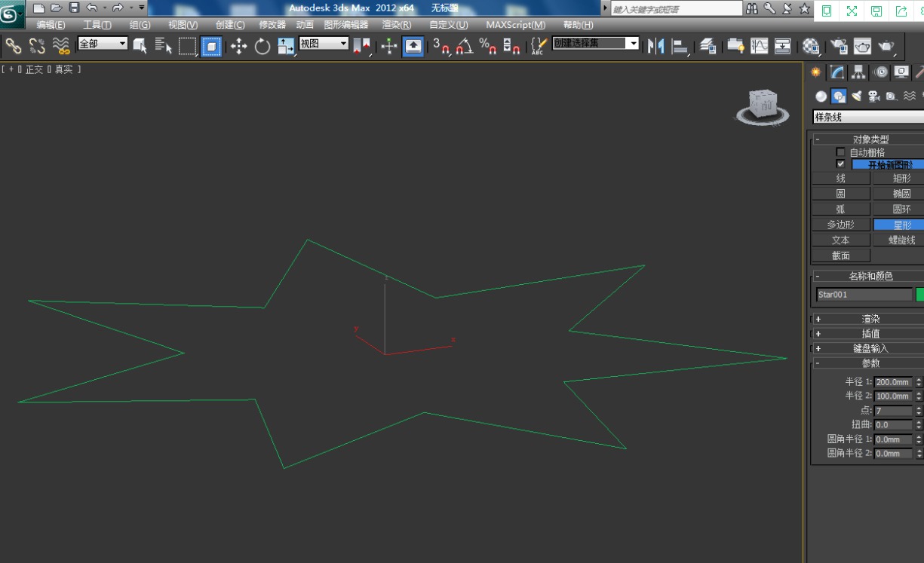Viewport: 924px width, 563px height.
Task: Switch to the Hierarchy panel tab
Action: tap(858, 72)
